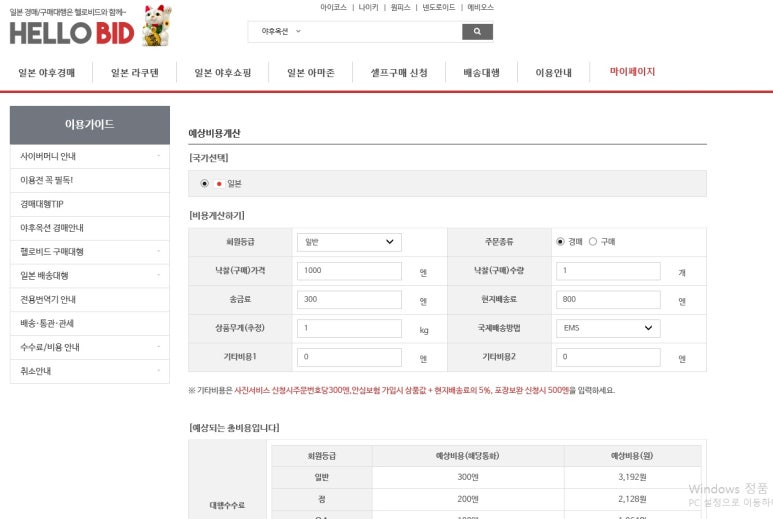Select the 경매 order type radio button
Screen dimensions: 773x519
click(560, 242)
